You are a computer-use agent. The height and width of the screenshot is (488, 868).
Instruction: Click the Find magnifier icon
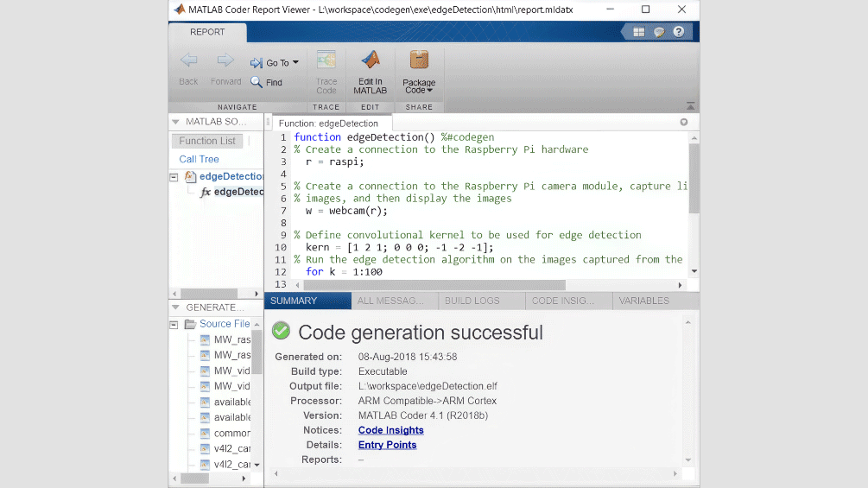coord(257,82)
